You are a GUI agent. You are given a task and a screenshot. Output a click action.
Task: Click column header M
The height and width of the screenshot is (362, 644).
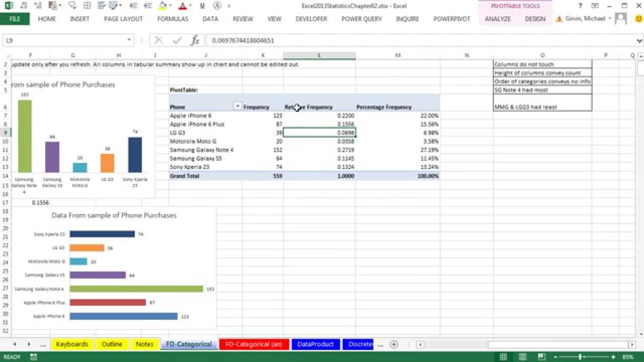[398, 55]
